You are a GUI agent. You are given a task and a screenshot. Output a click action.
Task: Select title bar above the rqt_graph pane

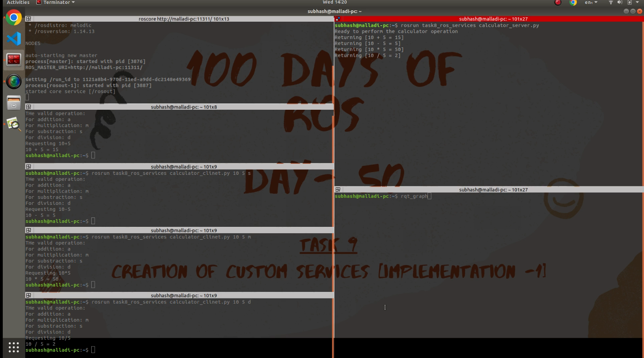point(489,190)
